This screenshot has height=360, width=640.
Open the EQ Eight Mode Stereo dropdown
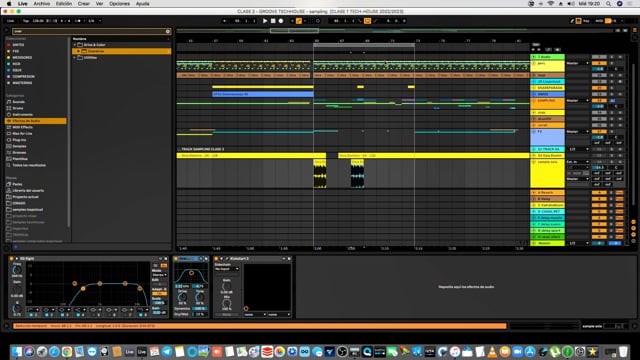(x=159, y=275)
